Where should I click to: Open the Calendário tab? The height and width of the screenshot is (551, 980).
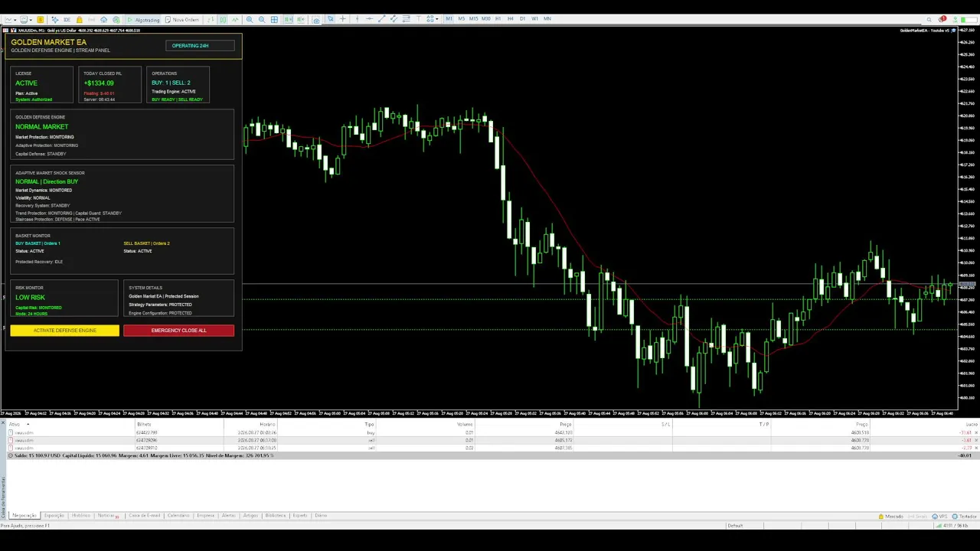(178, 516)
